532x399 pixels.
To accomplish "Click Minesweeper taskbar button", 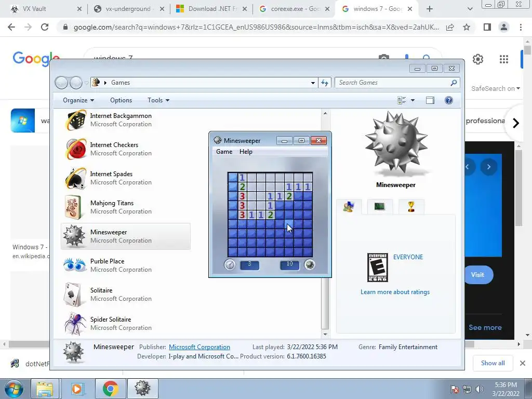I will pos(142,389).
